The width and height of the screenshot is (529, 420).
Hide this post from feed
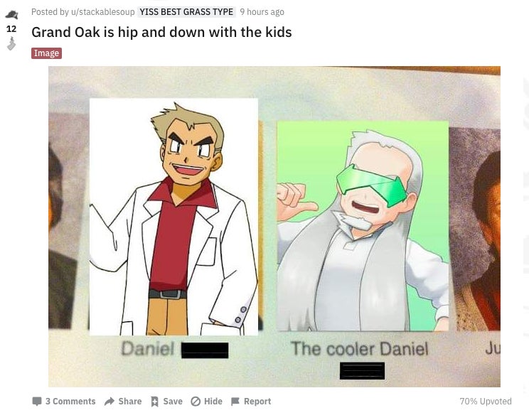click(x=206, y=401)
